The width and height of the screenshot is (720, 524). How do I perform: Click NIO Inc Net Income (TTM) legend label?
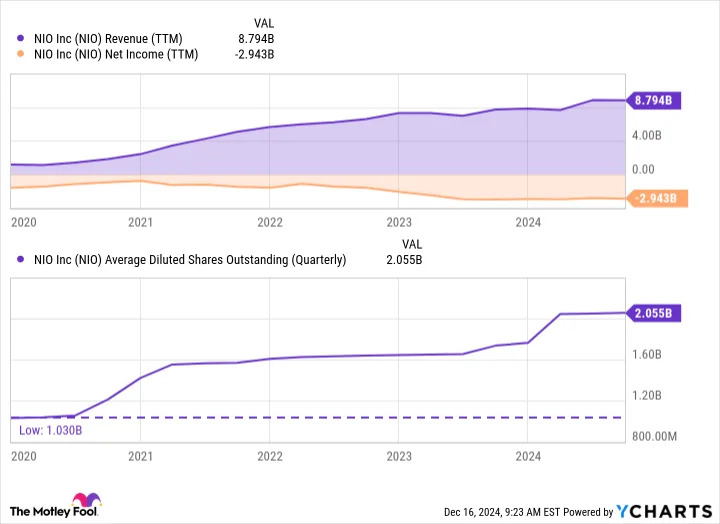(116, 55)
